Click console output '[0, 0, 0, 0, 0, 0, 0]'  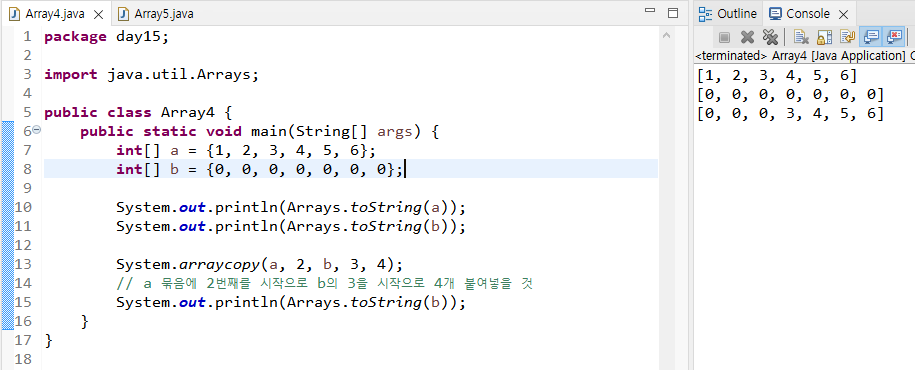790,95
